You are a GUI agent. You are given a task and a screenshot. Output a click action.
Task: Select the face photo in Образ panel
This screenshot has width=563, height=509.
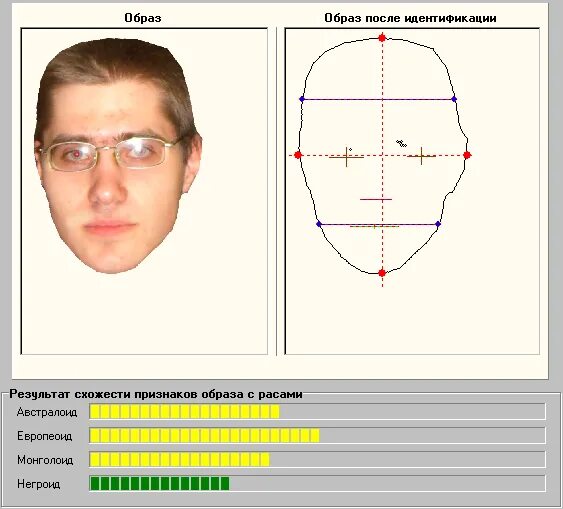pos(118,155)
